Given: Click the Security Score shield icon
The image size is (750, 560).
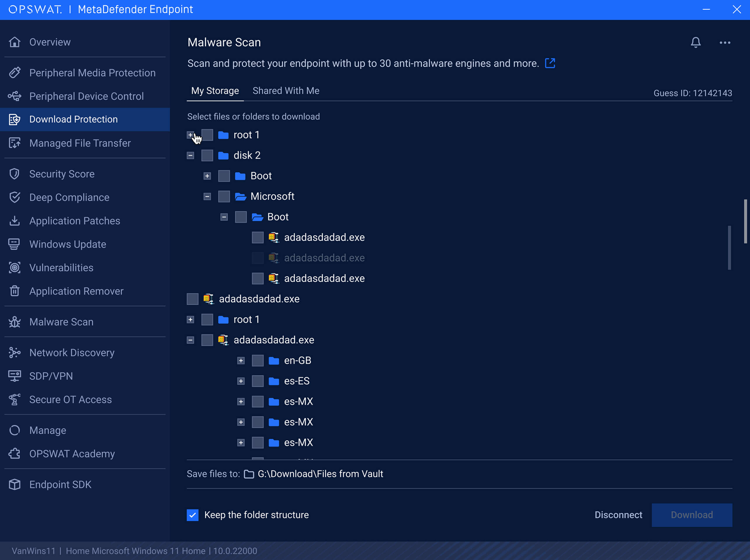Looking at the screenshot, I should 15,174.
